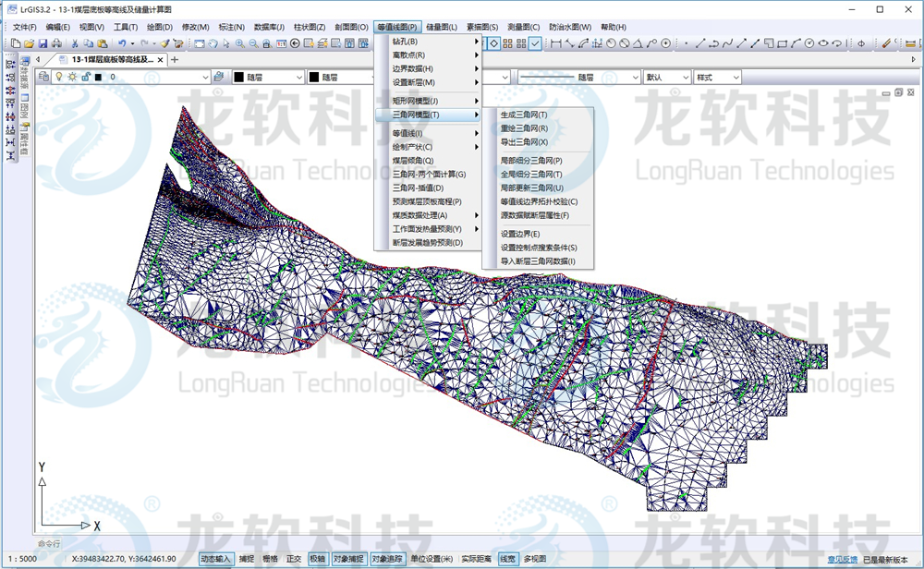Viewport: 924px width, 569px height.
Task: Click the Zoom in magnifier icon
Action: (240, 43)
